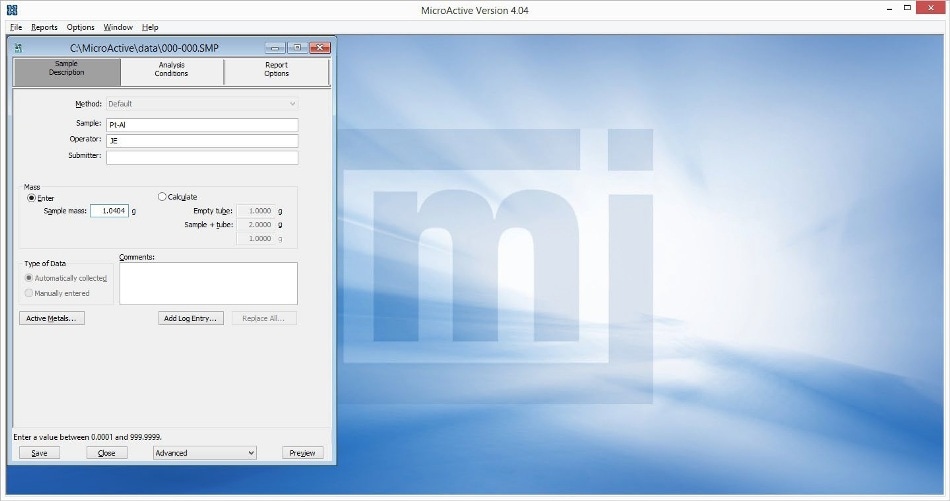Click the Sample + tube mass field

(x=256, y=225)
